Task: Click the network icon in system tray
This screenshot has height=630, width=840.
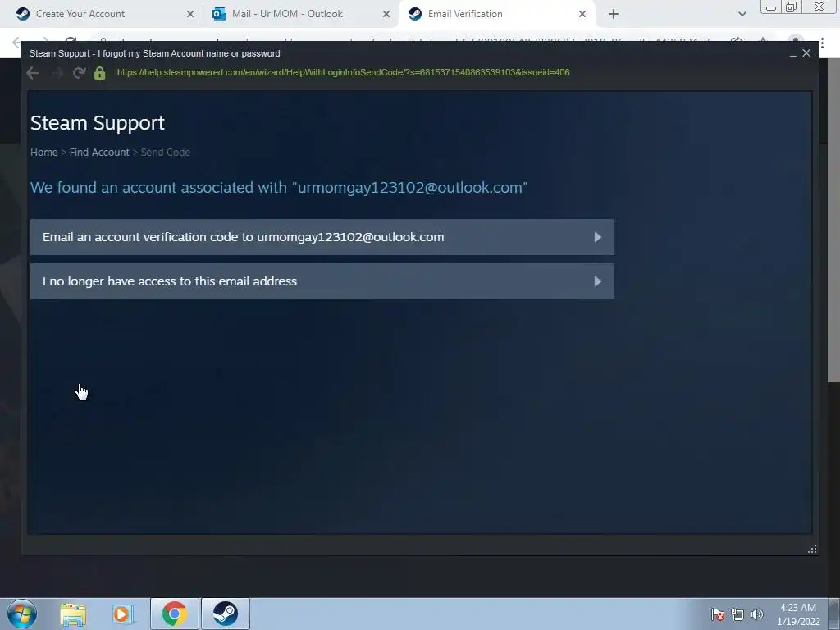Action: 737,614
